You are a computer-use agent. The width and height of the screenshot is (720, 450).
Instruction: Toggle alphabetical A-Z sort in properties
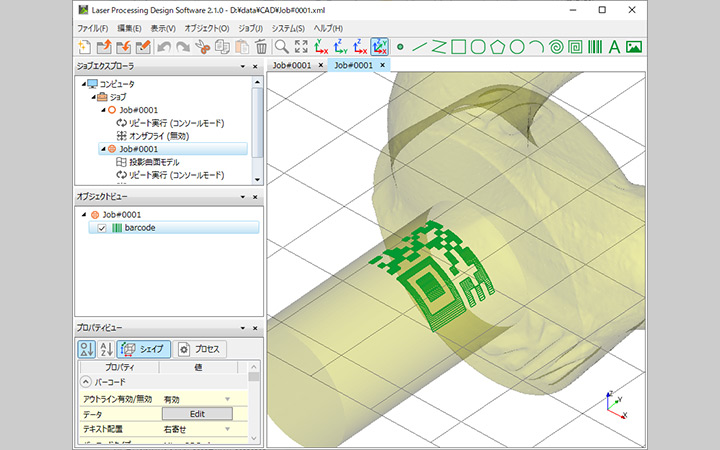pos(105,349)
